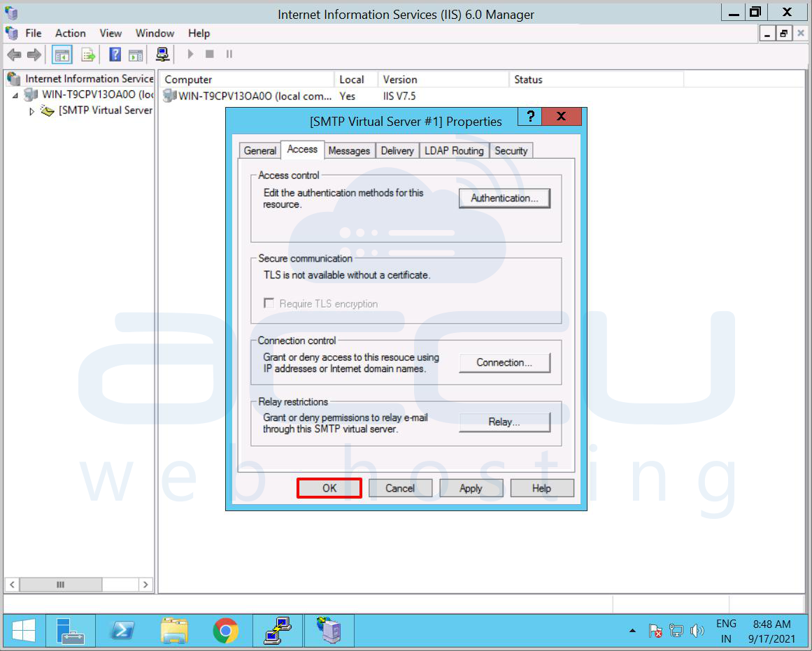Click the MMC icon beside File menu
Viewport: 812px width, 651px height.
point(11,33)
